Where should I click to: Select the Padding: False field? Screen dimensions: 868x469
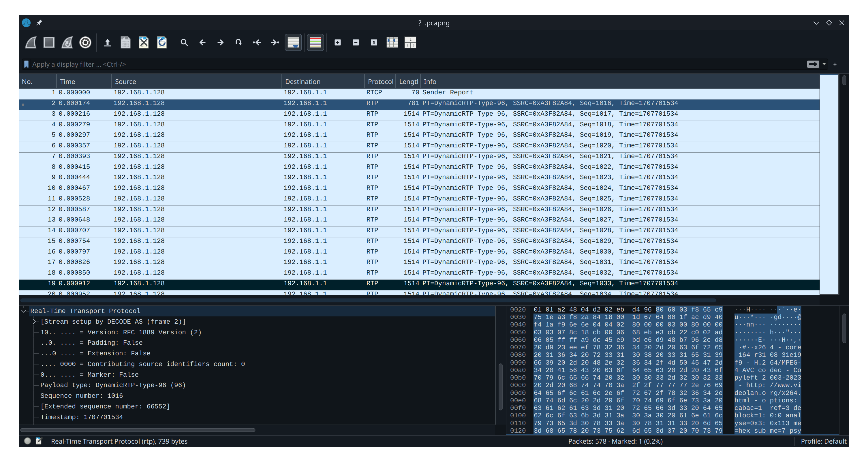pos(91,343)
